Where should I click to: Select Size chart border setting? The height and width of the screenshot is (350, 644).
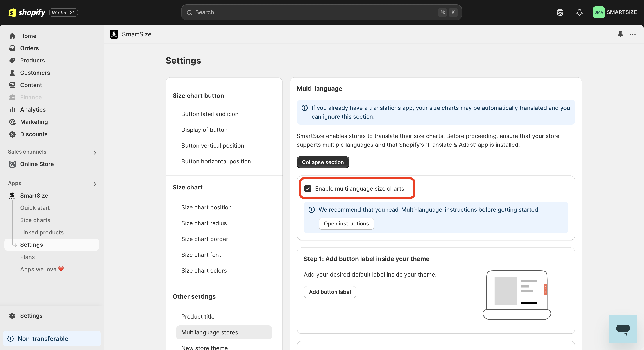point(205,239)
